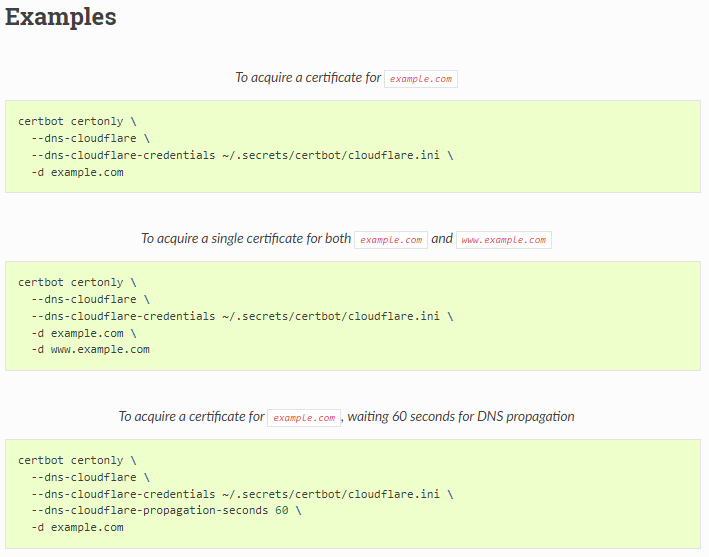
Task: Click the "--dns-cloudflare-propagation-seconds 60" line
Action: click(x=166, y=510)
